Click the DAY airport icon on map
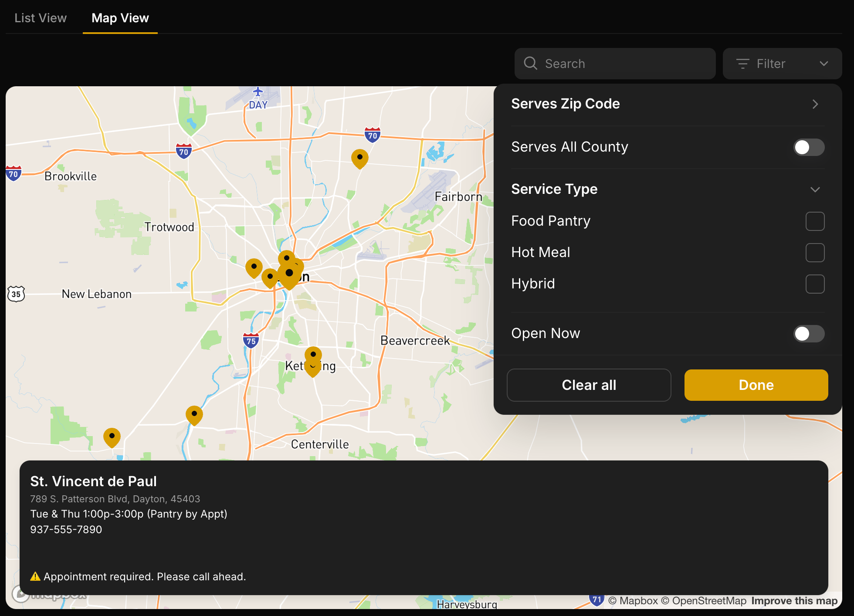Image resolution: width=854 pixels, height=616 pixels. [258, 92]
